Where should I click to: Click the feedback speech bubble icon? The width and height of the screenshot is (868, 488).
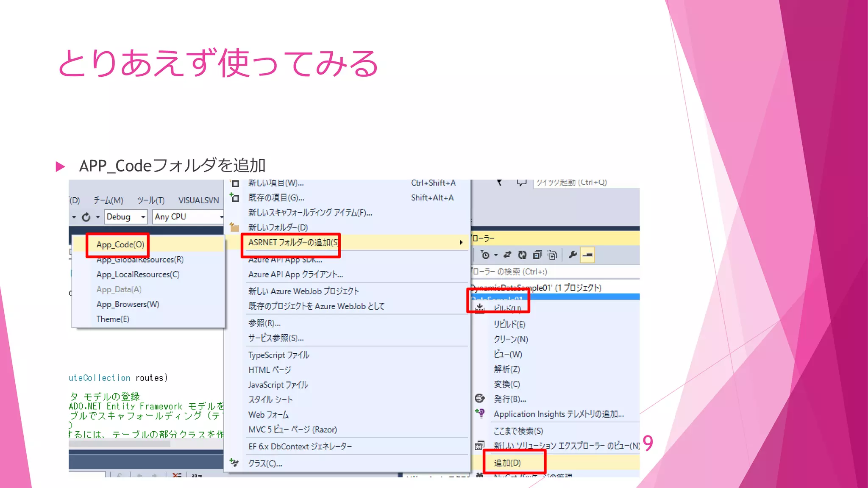click(521, 183)
